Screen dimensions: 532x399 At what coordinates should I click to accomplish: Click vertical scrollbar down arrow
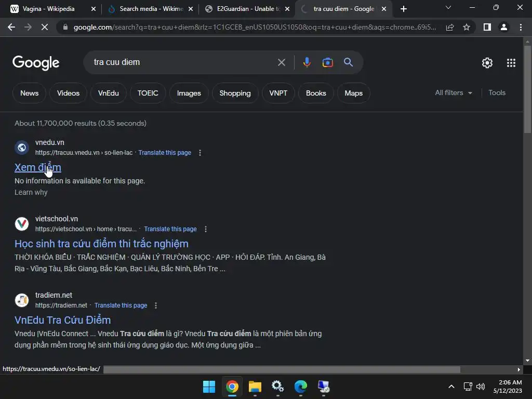(x=527, y=361)
